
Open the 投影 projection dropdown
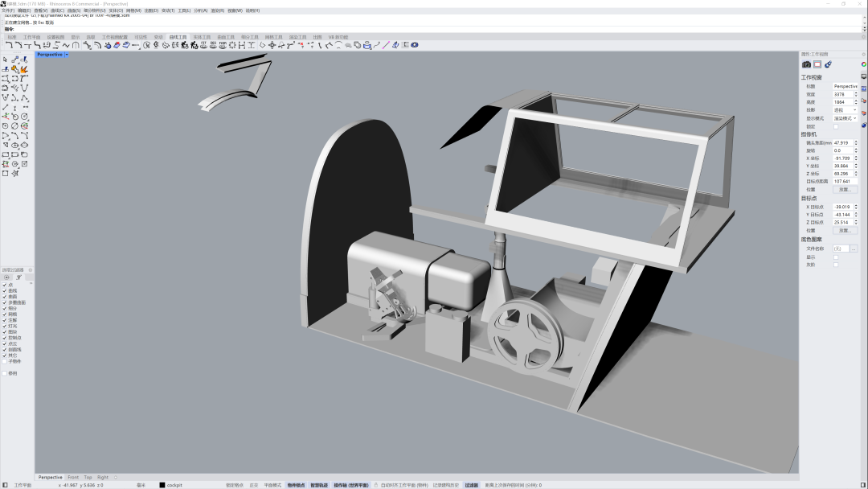(x=845, y=110)
